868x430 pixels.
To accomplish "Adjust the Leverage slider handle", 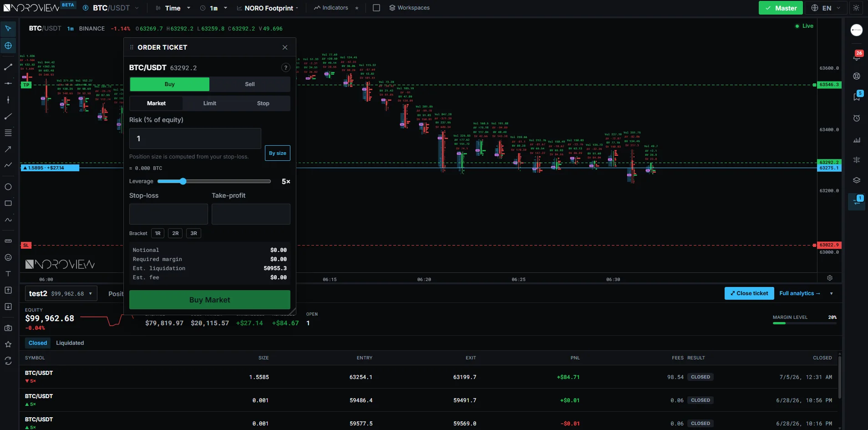I will (183, 181).
